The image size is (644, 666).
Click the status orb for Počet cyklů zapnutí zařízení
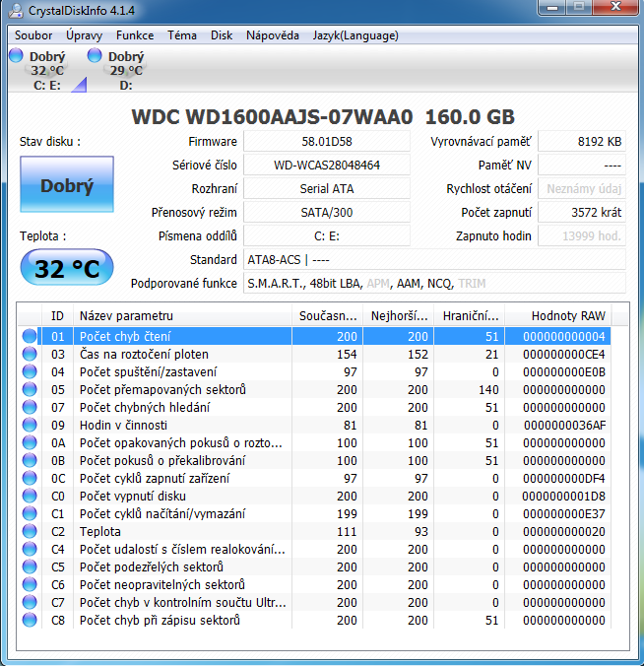pyautogui.click(x=30, y=478)
